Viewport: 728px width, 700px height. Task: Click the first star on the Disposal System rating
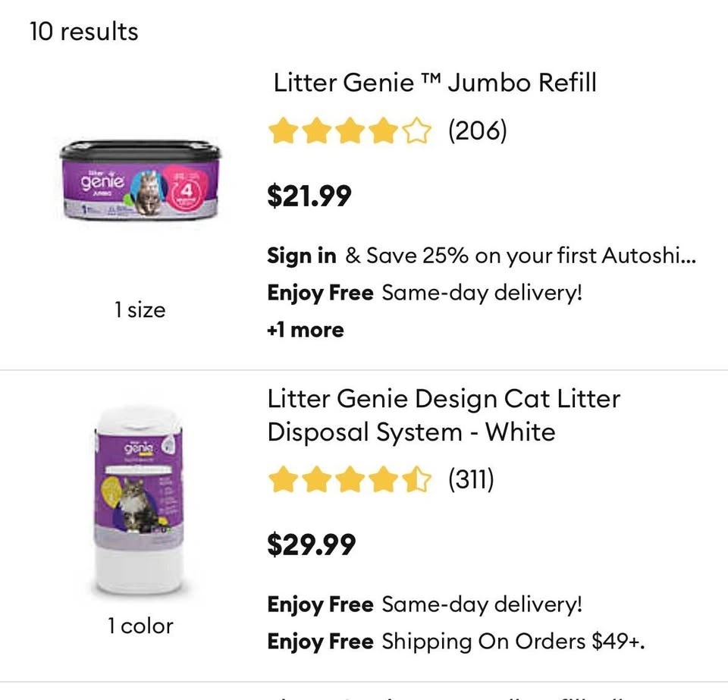coord(282,479)
